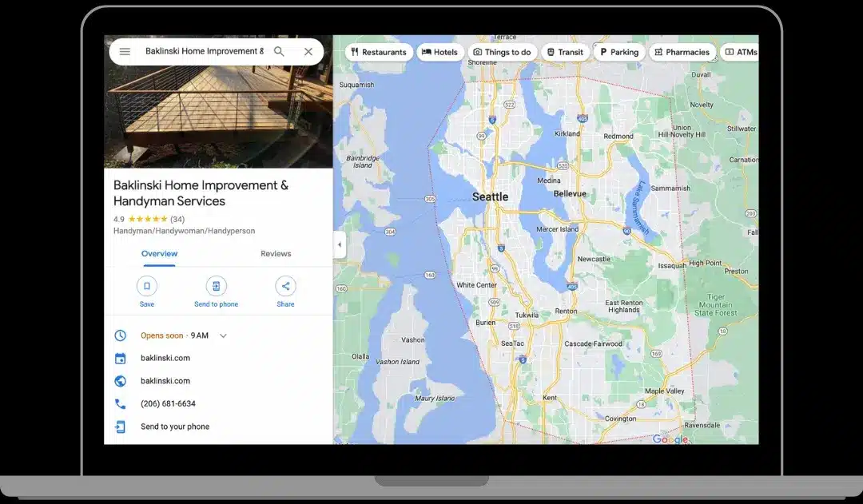Click the 34 reviews count
The height and width of the screenshot is (504, 863).
(x=177, y=219)
